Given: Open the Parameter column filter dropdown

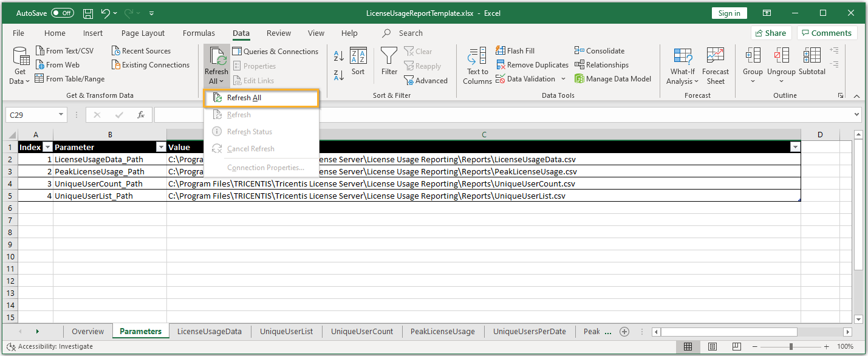Looking at the screenshot, I should click(160, 147).
